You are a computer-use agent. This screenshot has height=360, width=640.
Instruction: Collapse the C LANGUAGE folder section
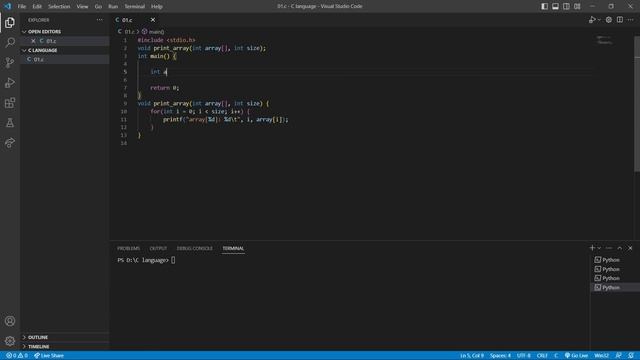pyautogui.click(x=65, y=50)
